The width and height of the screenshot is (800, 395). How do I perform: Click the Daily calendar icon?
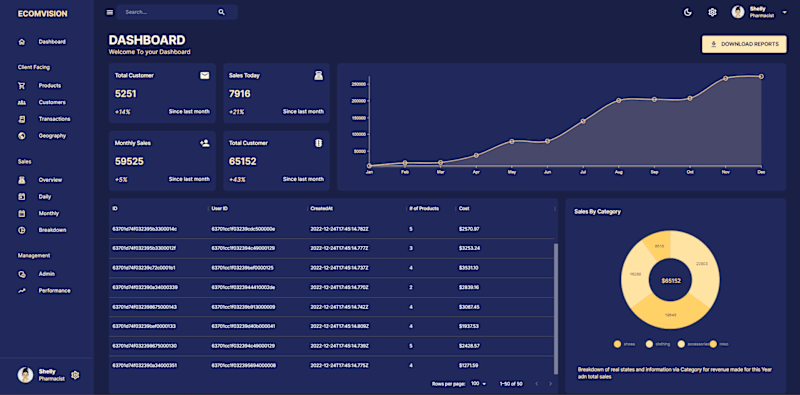[x=21, y=196]
